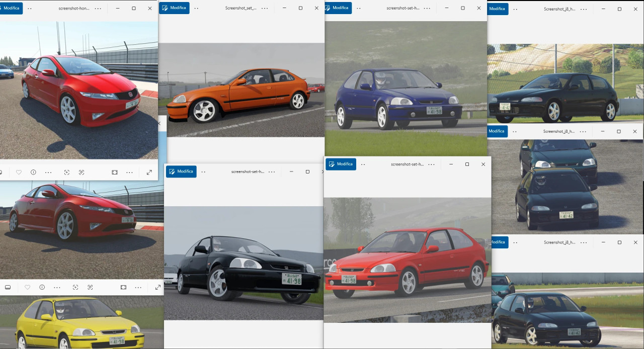Fit-to-window icon in toolbar above yellow car
Screen dimensions: 644x349
(x=123, y=287)
